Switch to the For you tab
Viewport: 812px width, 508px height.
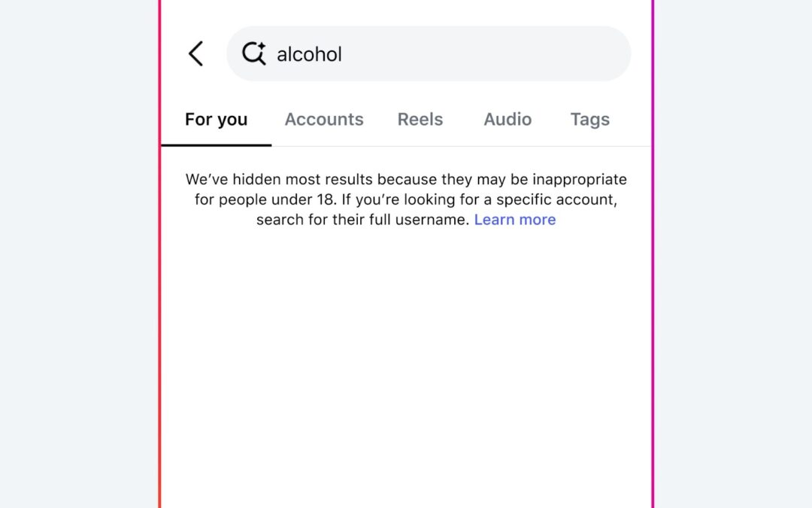coord(216,120)
